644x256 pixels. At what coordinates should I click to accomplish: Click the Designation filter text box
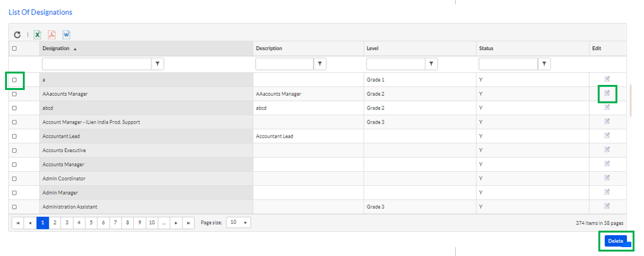[x=97, y=64]
